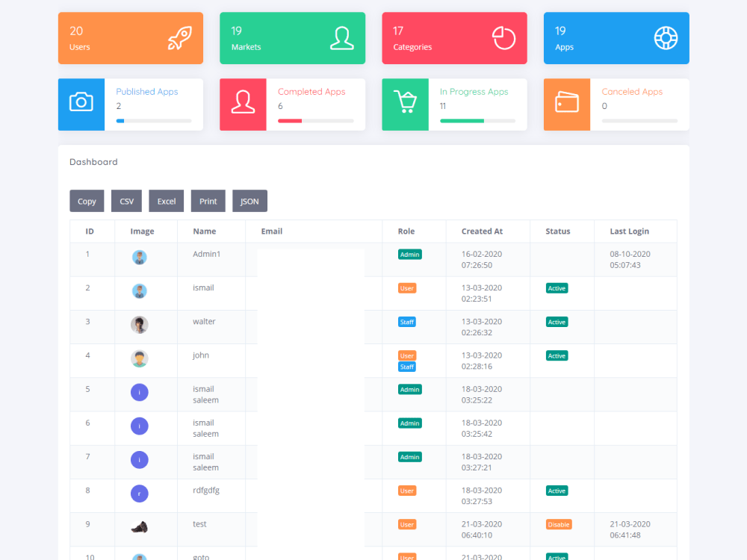
Task: Click john's avatar image
Action: click(x=139, y=358)
